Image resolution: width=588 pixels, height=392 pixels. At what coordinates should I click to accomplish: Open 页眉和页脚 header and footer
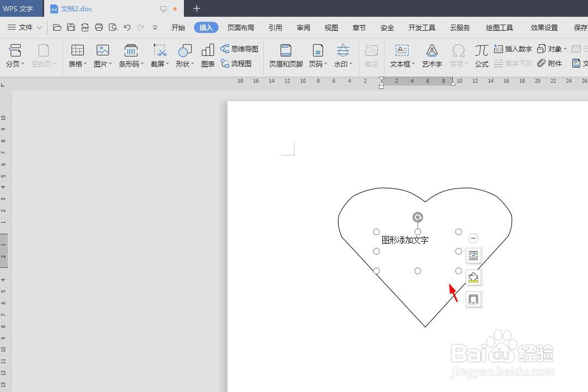coord(286,55)
